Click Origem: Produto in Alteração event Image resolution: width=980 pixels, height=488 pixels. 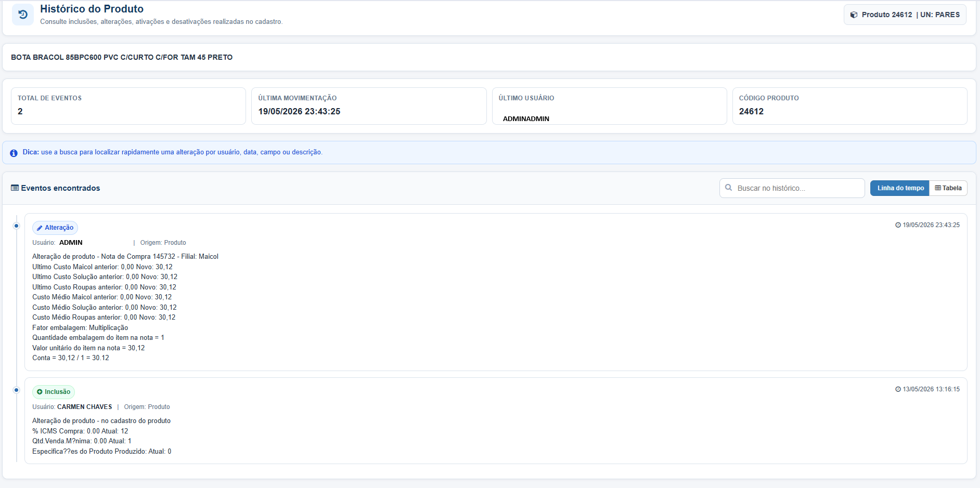(x=163, y=243)
